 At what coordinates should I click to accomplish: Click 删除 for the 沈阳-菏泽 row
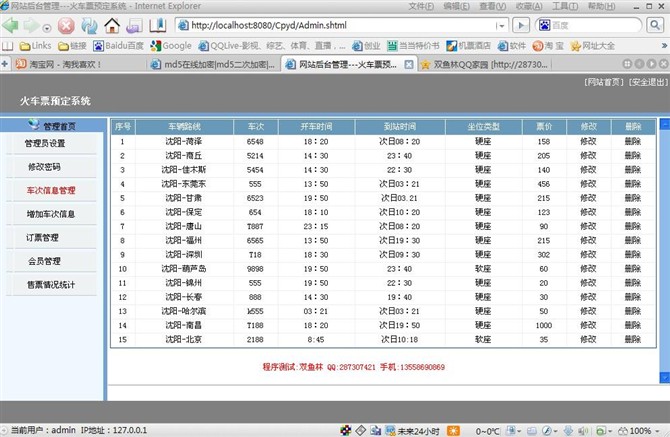click(633, 141)
